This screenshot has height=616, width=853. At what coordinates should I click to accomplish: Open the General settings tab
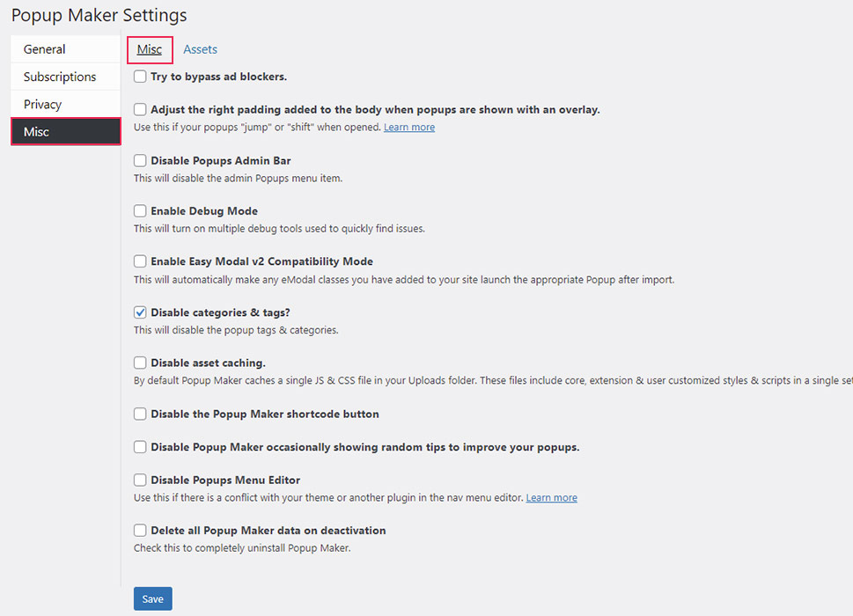(45, 49)
